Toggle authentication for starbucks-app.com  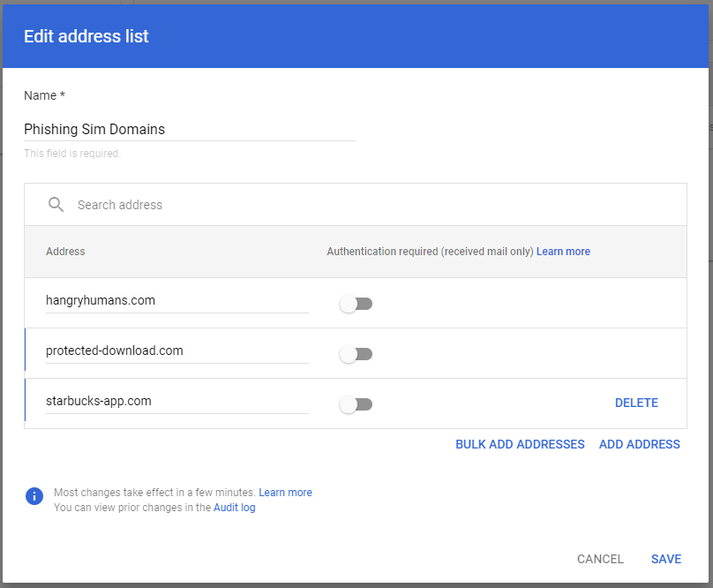click(x=356, y=404)
